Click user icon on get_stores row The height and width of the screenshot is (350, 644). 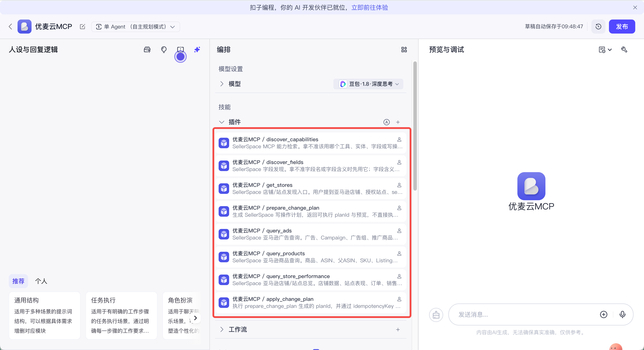399,185
